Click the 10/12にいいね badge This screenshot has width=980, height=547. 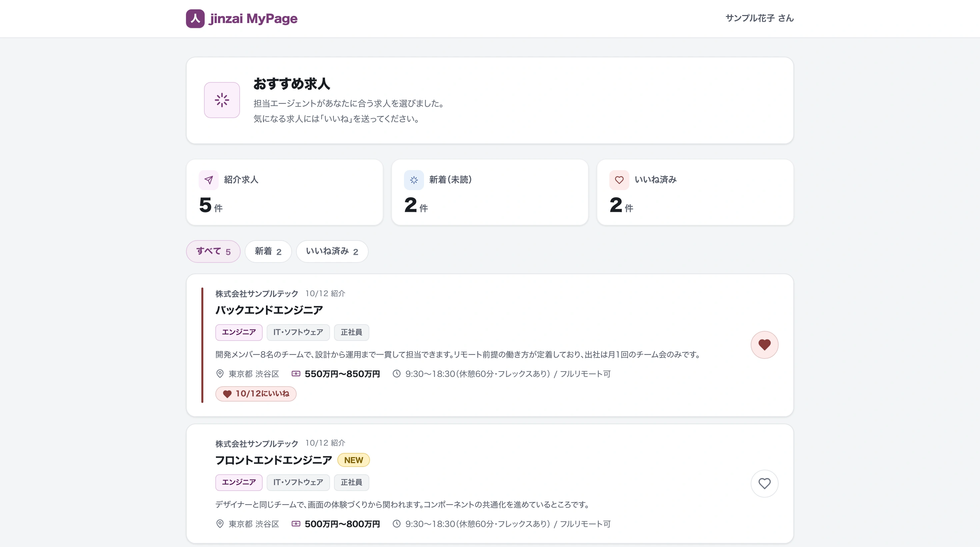(x=256, y=394)
